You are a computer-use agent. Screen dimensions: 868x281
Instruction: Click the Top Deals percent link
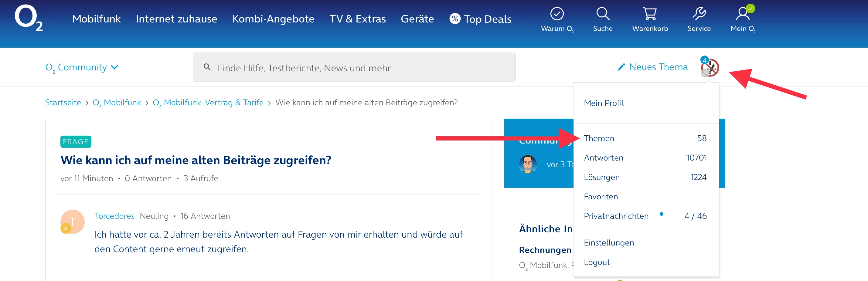(481, 19)
